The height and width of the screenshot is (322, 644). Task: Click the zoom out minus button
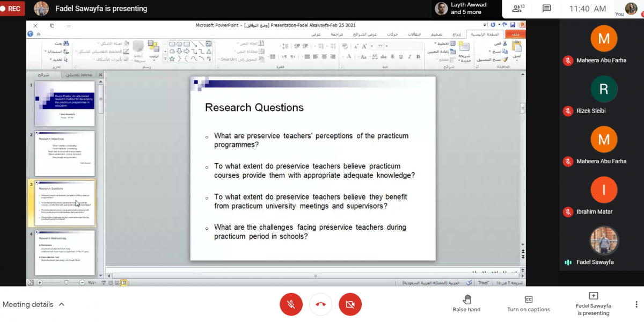click(82, 283)
